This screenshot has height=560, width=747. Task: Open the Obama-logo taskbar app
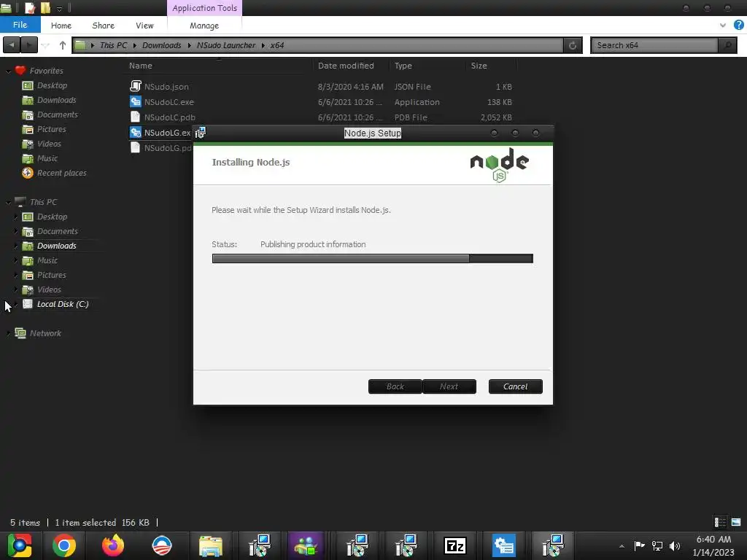point(161,545)
